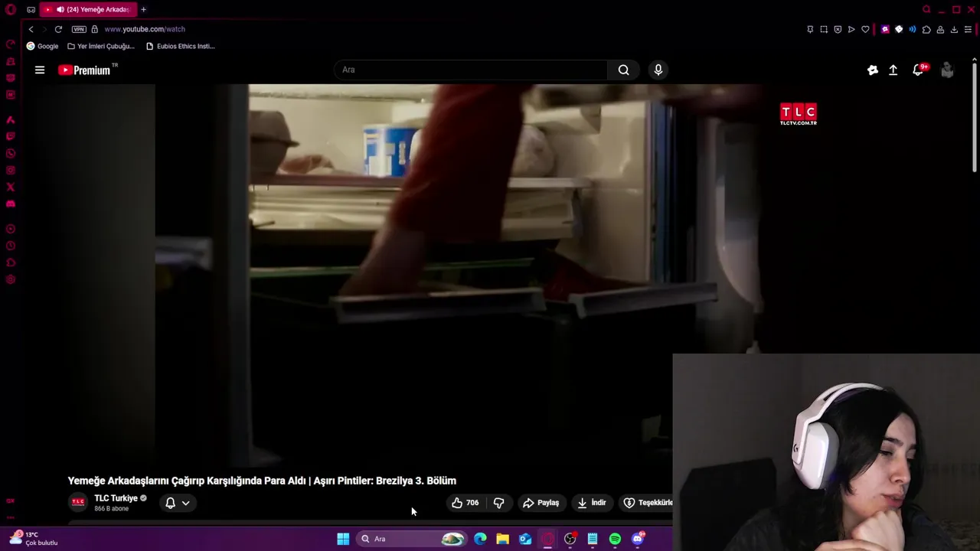980x551 pixels.
Task: Go back using browser back arrow
Action: (x=31, y=29)
